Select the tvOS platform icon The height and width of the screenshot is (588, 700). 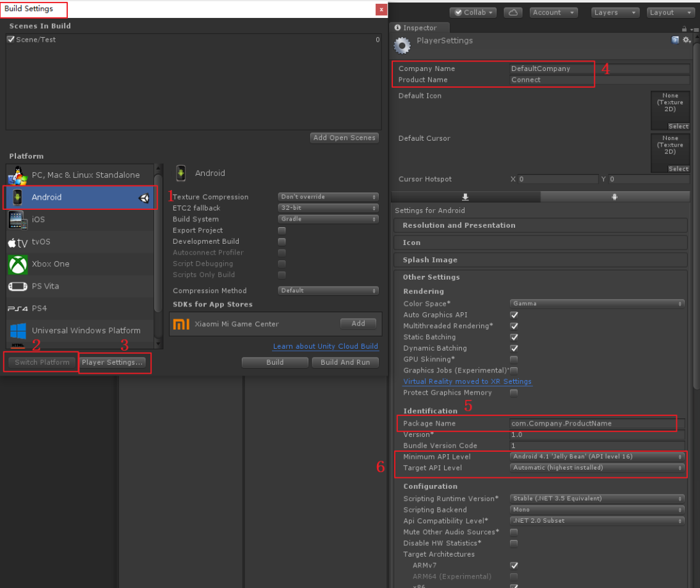(x=17, y=242)
